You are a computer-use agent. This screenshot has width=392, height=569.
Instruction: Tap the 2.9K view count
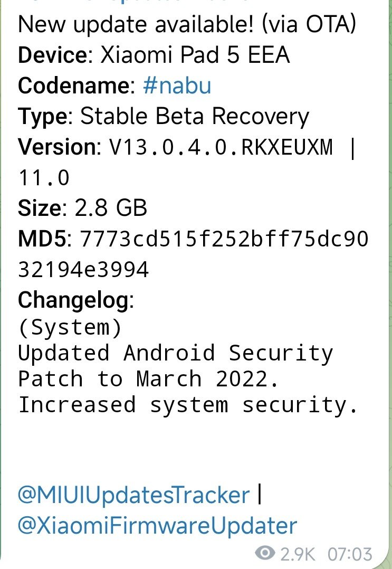click(x=298, y=554)
